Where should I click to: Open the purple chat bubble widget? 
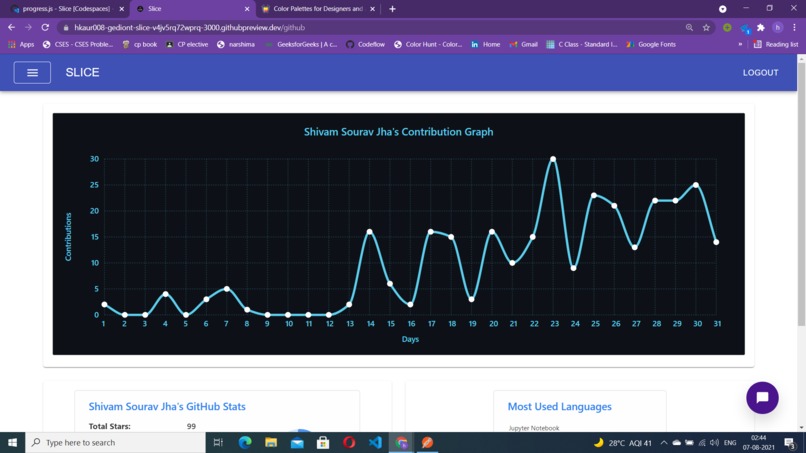coord(762,397)
